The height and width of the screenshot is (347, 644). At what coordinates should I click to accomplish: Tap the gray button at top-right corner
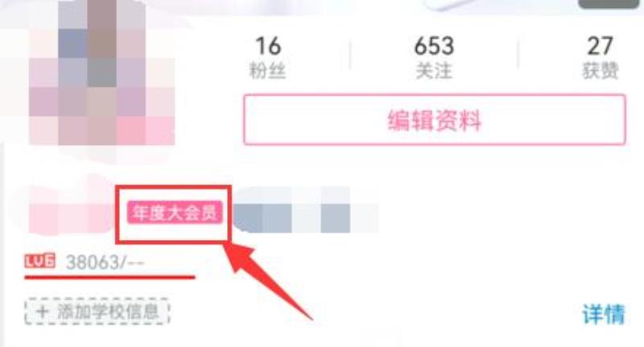[608, 4]
